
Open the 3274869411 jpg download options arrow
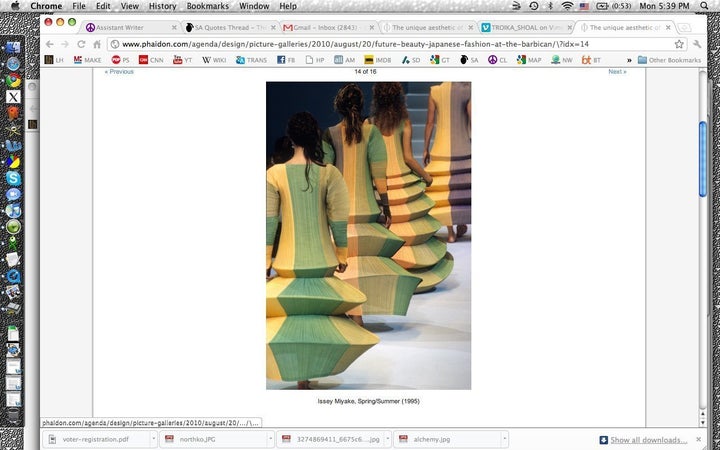387,439
